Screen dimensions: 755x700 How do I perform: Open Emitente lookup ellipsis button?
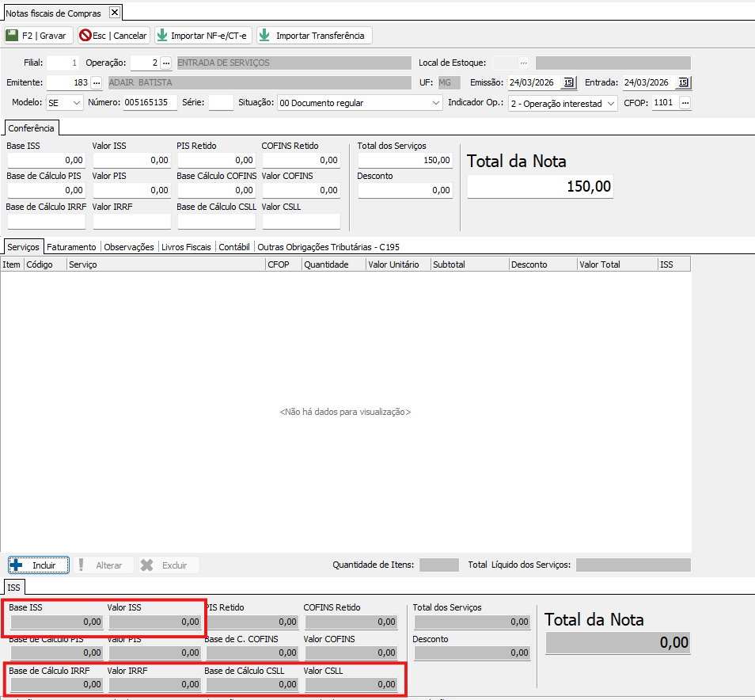pos(97,82)
